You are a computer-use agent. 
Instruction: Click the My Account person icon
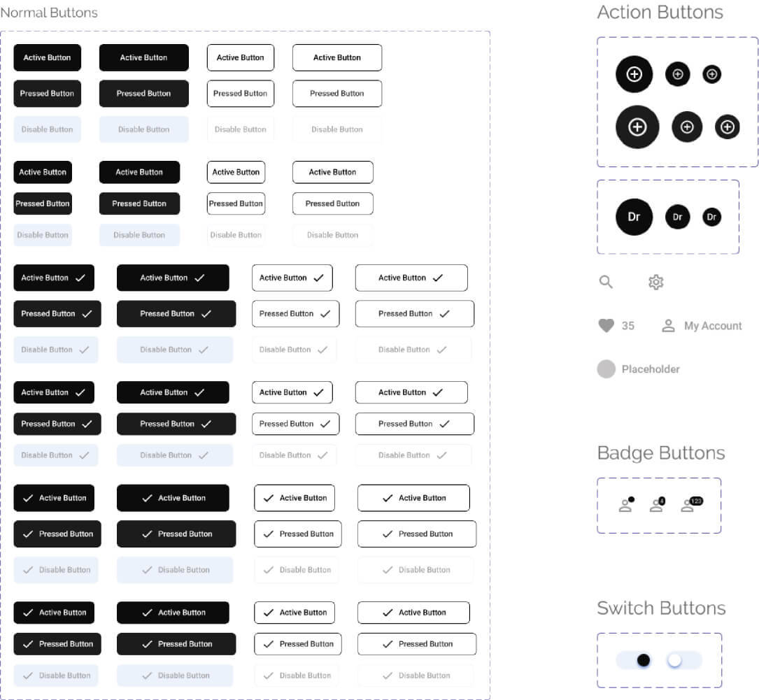(668, 326)
